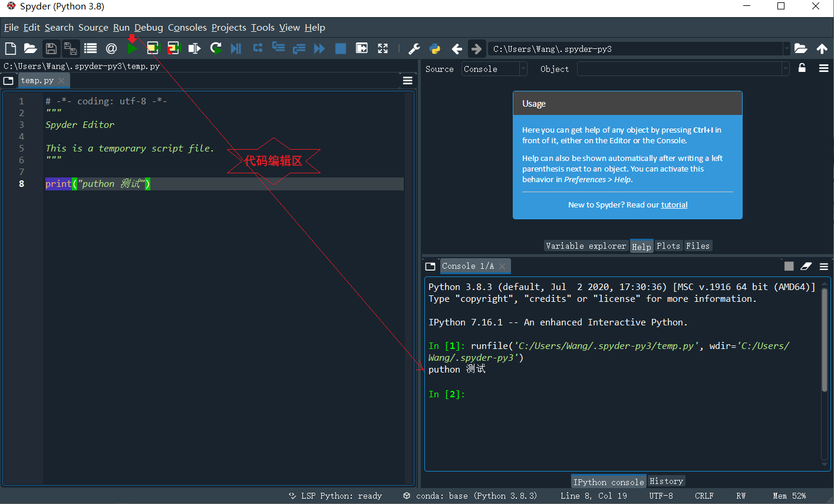Browse editor tabs icon beside temp.py

point(8,81)
